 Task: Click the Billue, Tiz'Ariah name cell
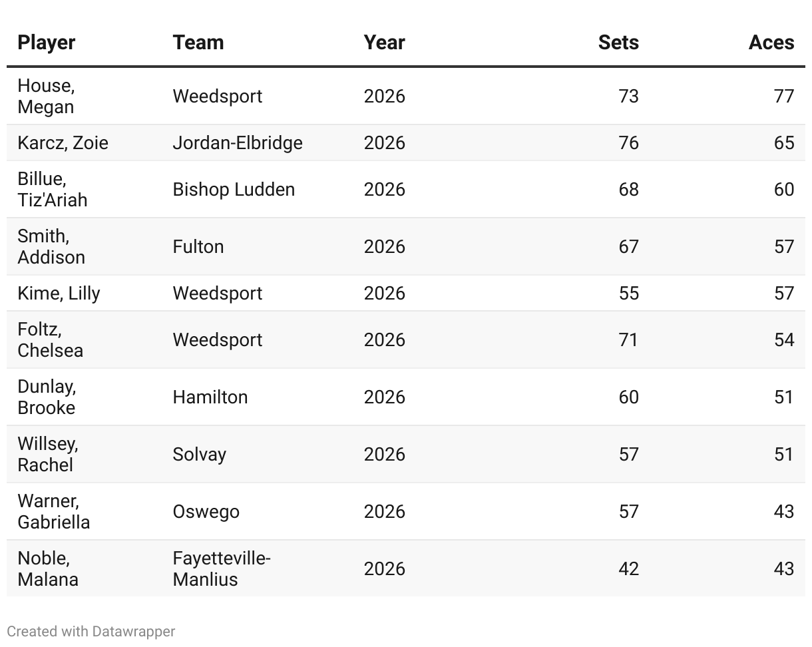click(x=52, y=189)
